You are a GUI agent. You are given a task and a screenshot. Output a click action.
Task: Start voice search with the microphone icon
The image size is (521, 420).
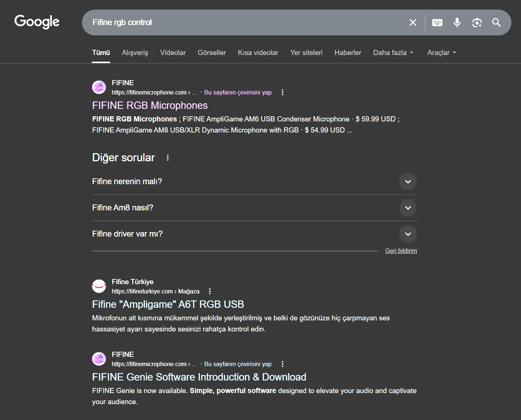(457, 23)
